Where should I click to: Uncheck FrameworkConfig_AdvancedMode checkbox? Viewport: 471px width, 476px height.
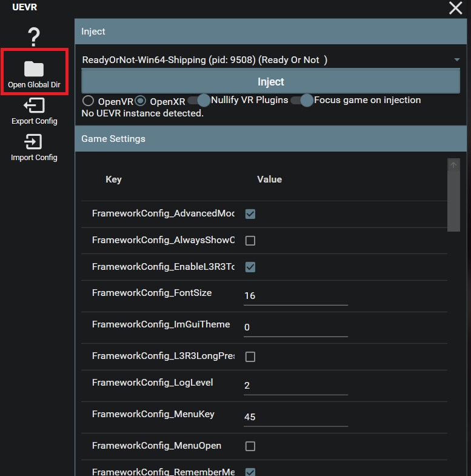[x=250, y=214]
